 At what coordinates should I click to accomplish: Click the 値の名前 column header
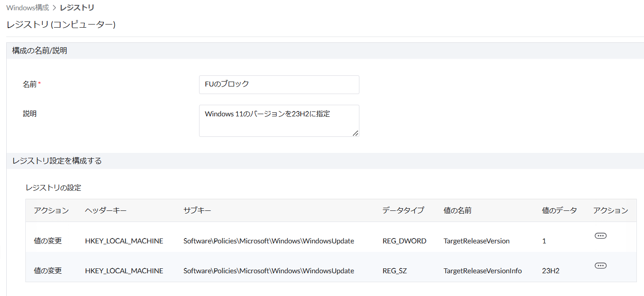coord(457,210)
